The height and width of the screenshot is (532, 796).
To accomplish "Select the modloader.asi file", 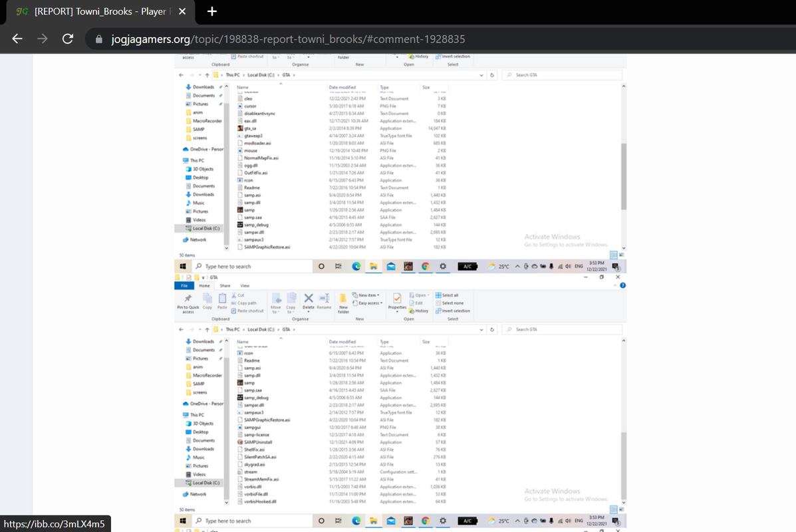I will pyautogui.click(x=255, y=143).
